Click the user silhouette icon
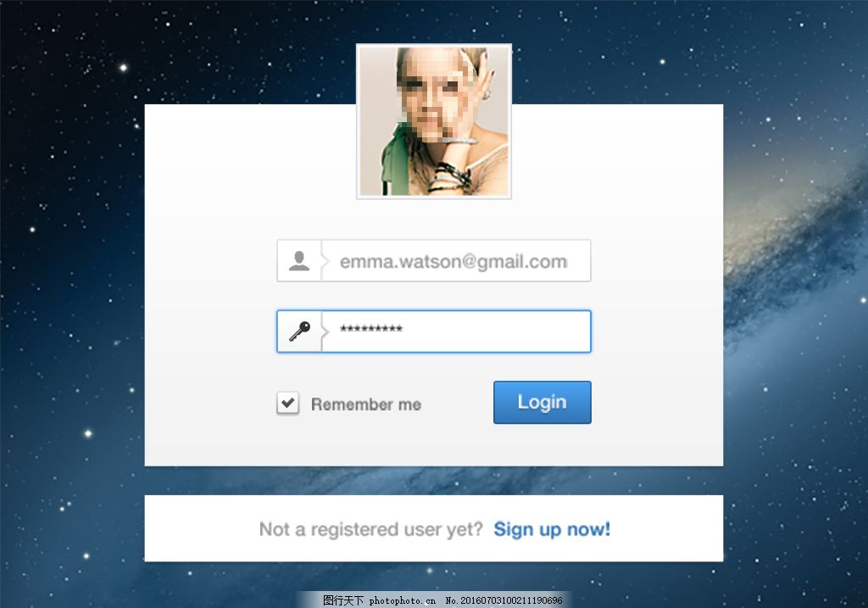The image size is (868, 608). [x=299, y=261]
